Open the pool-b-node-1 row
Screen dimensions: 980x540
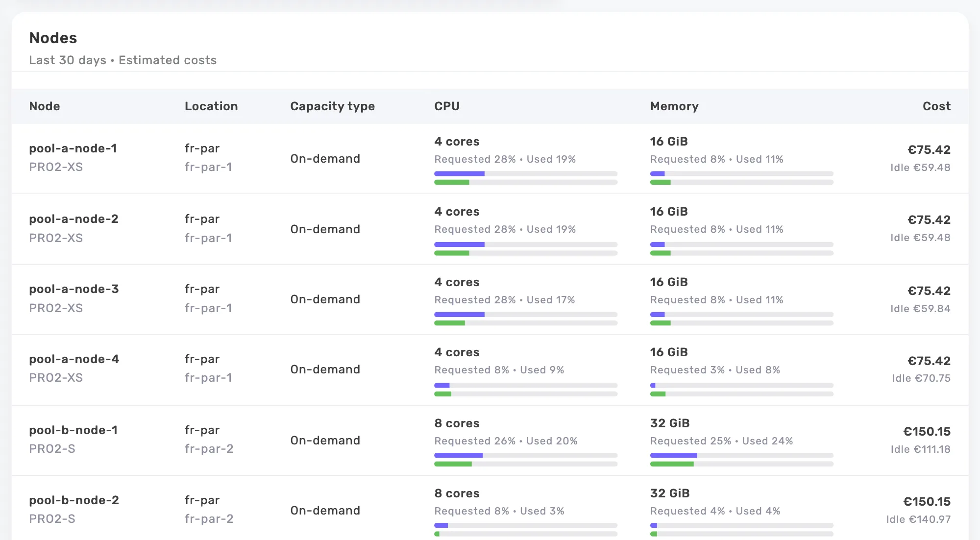click(490, 440)
